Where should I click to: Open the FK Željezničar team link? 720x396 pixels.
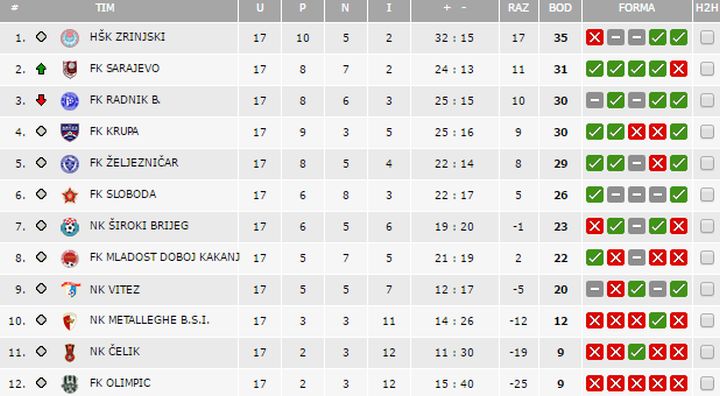pos(134,163)
